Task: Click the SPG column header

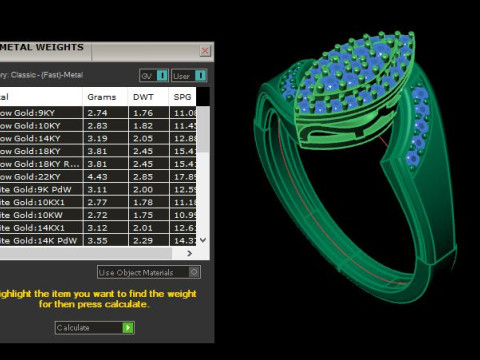Action: 183,97
